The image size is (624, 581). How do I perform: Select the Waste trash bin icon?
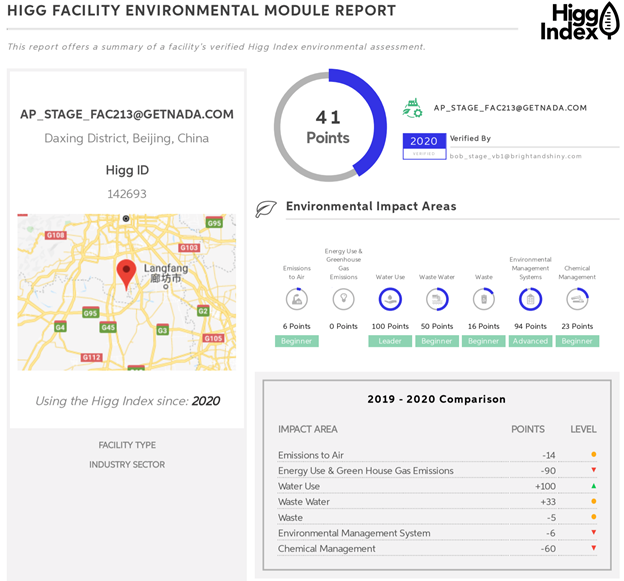(x=484, y=299)
